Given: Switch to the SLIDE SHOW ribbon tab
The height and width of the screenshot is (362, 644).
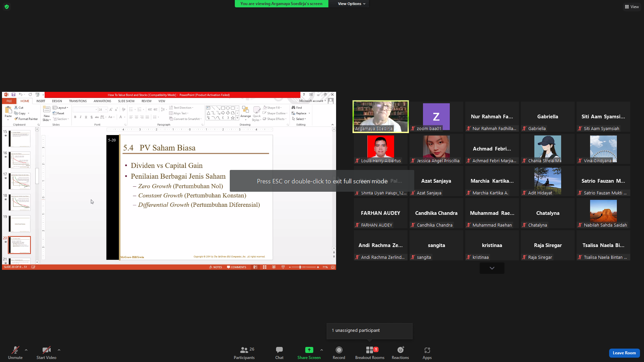Looking at the screenshot, I should (x=126, y=101).
